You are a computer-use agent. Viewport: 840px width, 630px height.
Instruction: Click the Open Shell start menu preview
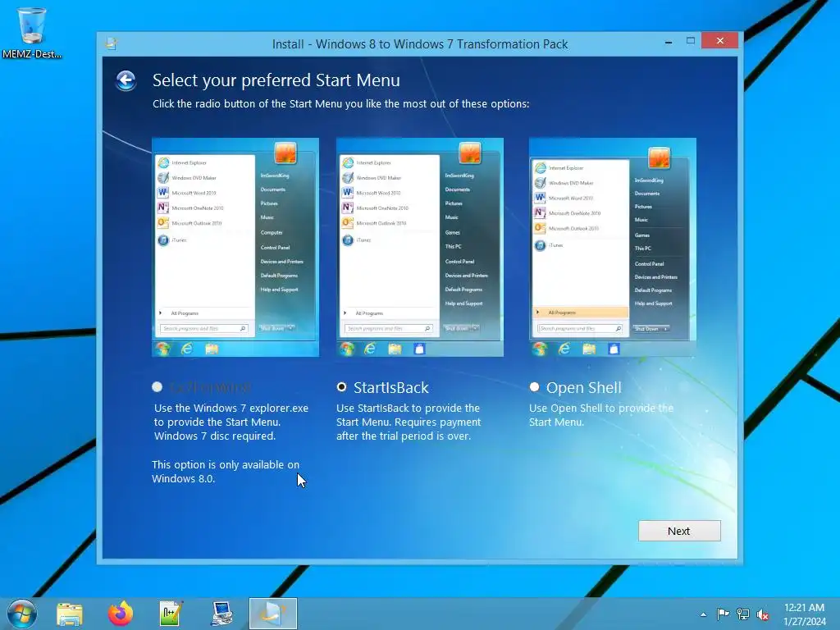612,248
